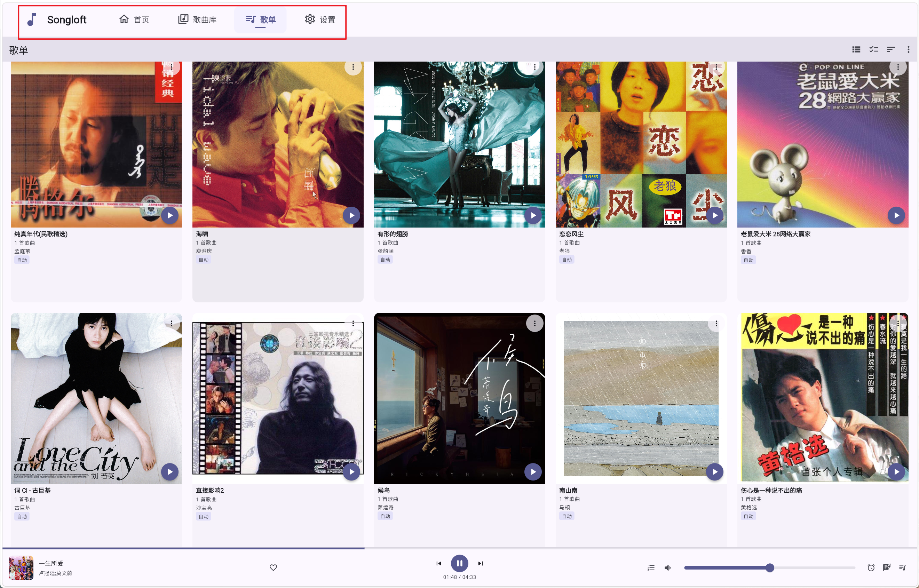
Task: Open more options for 纯真年代(民歌精选) card
Action: point(172,67)
